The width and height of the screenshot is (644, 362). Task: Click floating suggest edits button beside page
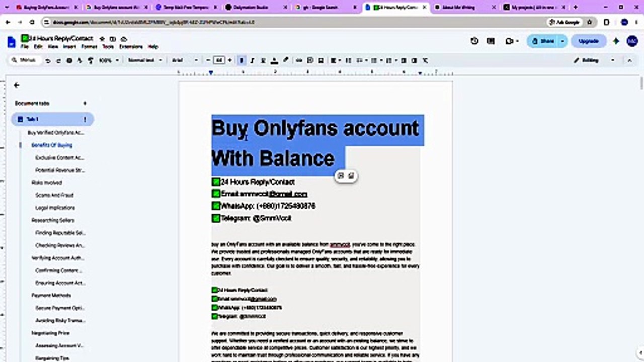(351, 175)
